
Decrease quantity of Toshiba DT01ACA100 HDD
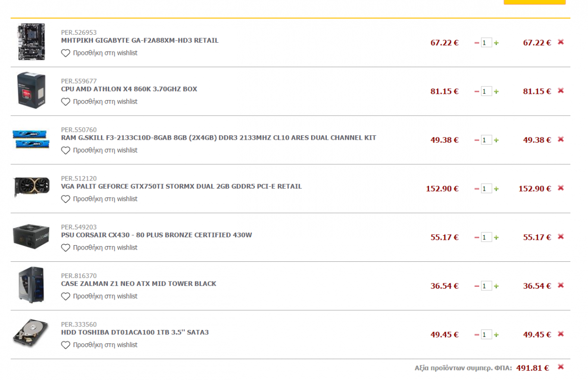point(477,335)
